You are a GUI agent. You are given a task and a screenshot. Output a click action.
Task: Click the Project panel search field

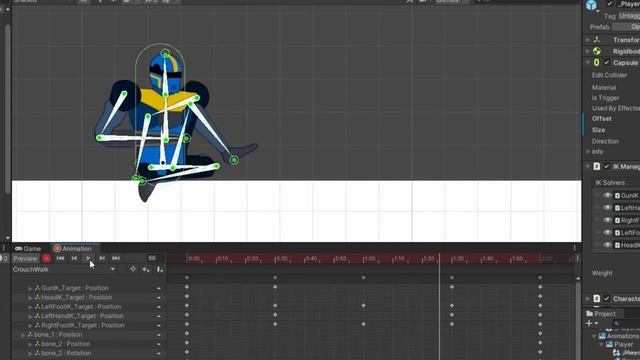[626, 323]
